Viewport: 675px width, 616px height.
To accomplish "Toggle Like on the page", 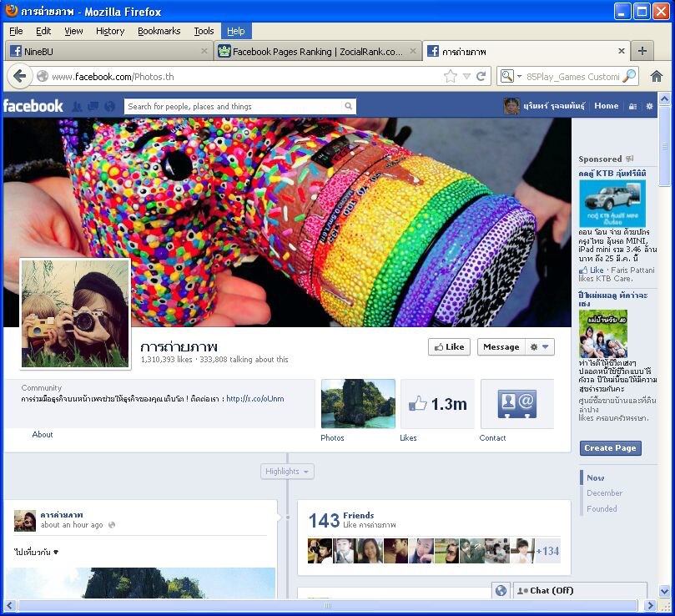I will (449, 347).
